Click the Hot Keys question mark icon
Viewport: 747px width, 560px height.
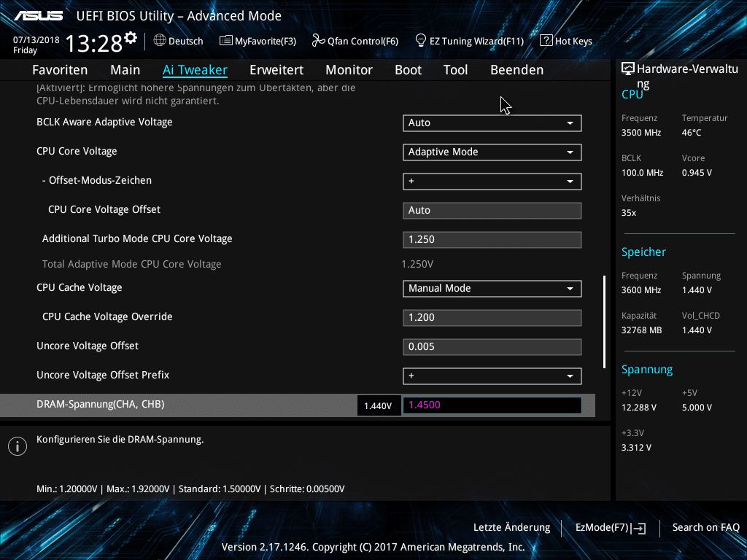tap(546, 41)
